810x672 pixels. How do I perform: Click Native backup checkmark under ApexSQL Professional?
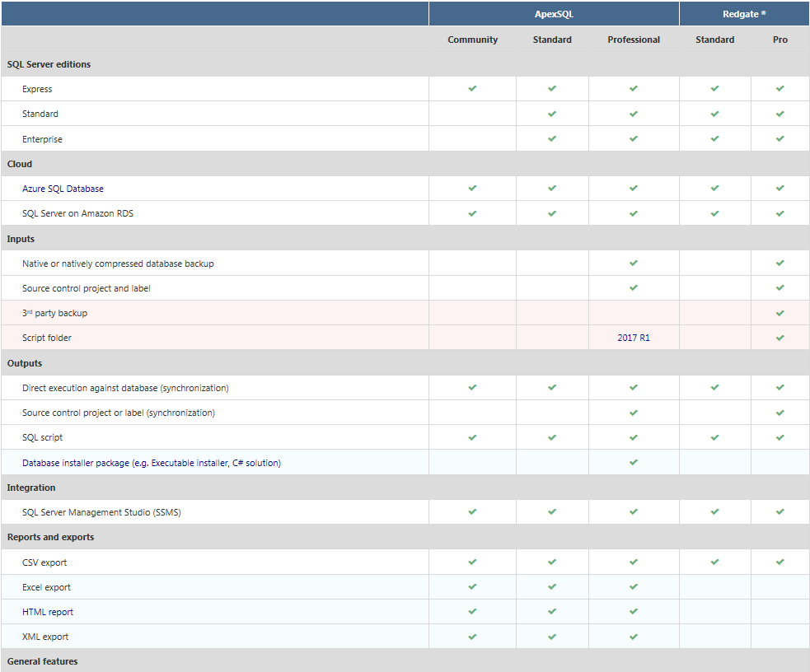pyautogui.click(x=634, y=263)
